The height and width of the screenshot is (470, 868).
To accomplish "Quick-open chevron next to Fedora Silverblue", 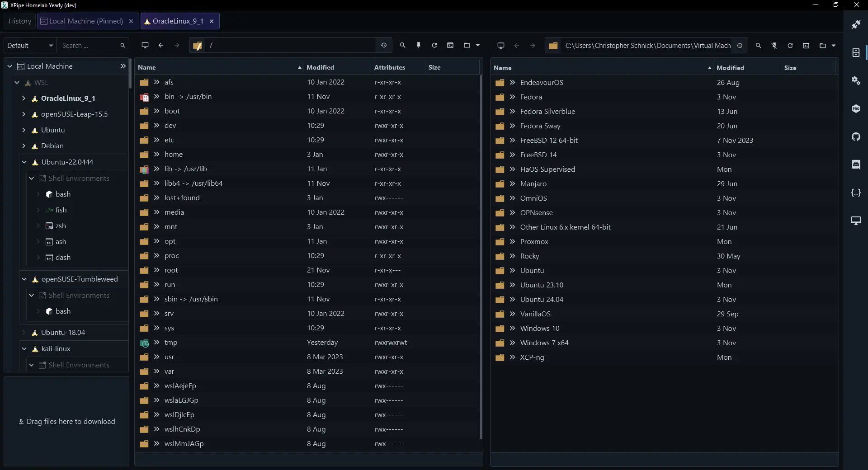I will [512, 111].
